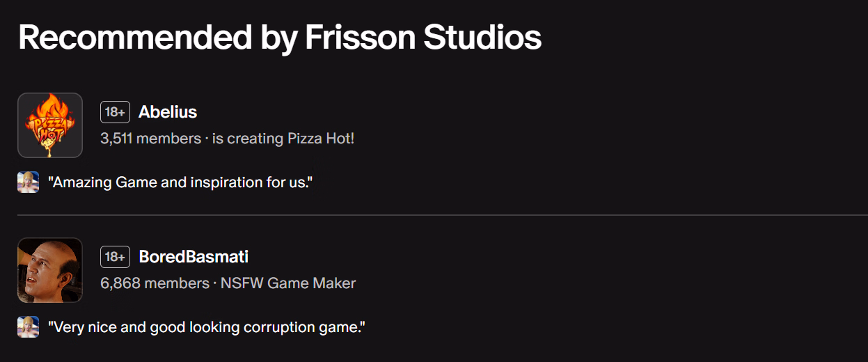Image resolution: width=868 pixels, height=362 pixels.
Task: Open the BoredBasmati creator page link
Action: 194,257
